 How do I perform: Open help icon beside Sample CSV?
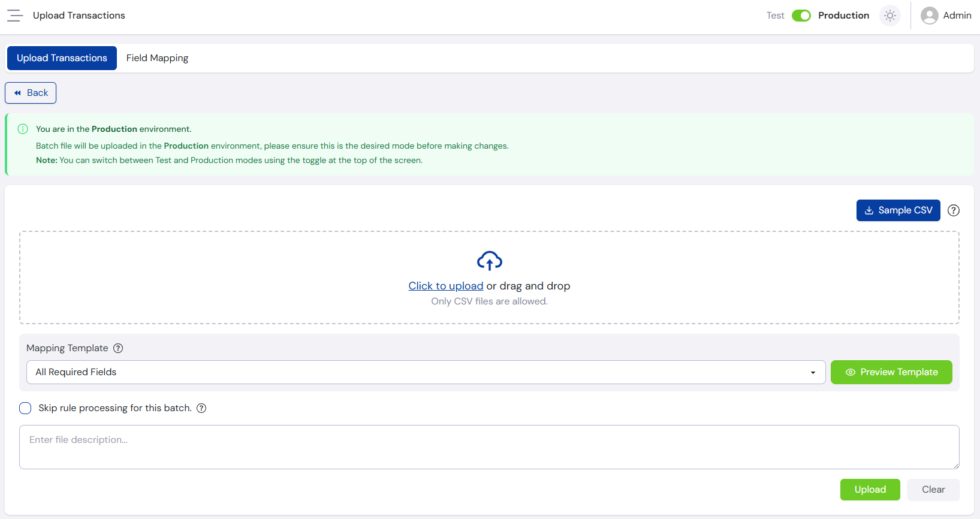click(x=954, y=210)
